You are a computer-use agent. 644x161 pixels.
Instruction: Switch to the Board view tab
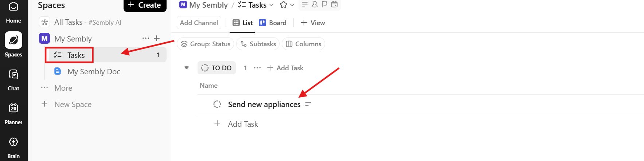point(273,23)
